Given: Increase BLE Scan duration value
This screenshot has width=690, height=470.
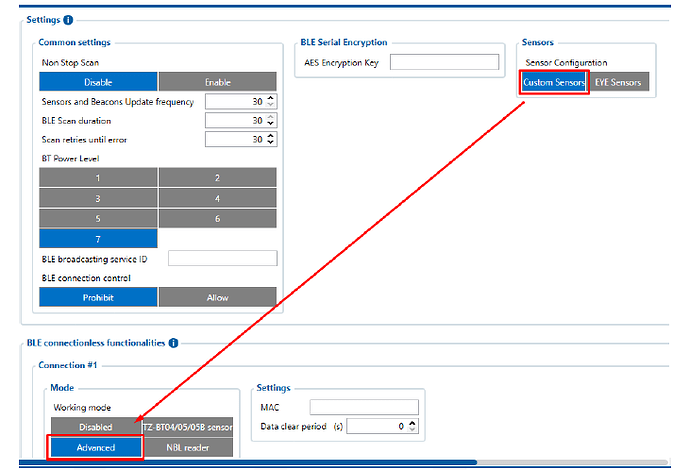Looking at the screenshot, I should click(271, 117).
